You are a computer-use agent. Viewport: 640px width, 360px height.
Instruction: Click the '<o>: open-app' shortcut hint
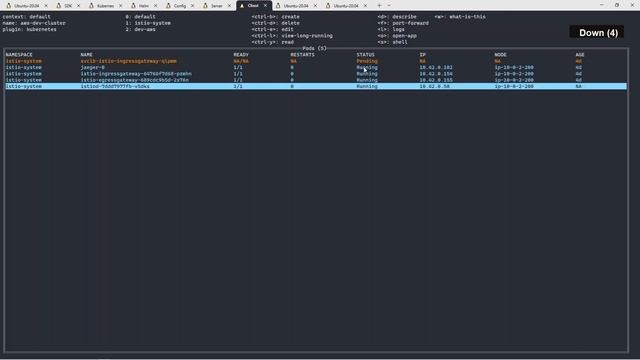click(x=397, y=36)
